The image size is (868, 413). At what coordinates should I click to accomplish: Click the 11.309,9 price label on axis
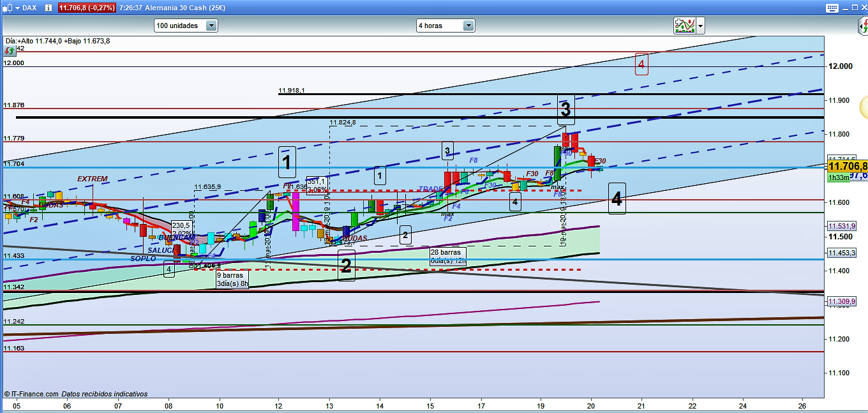[x=842, y=301]
